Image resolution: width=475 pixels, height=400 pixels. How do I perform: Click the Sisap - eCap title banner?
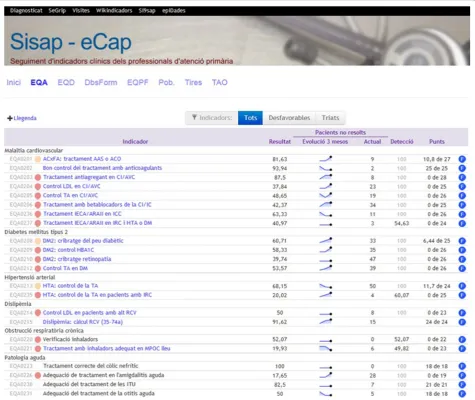point(71,42)
